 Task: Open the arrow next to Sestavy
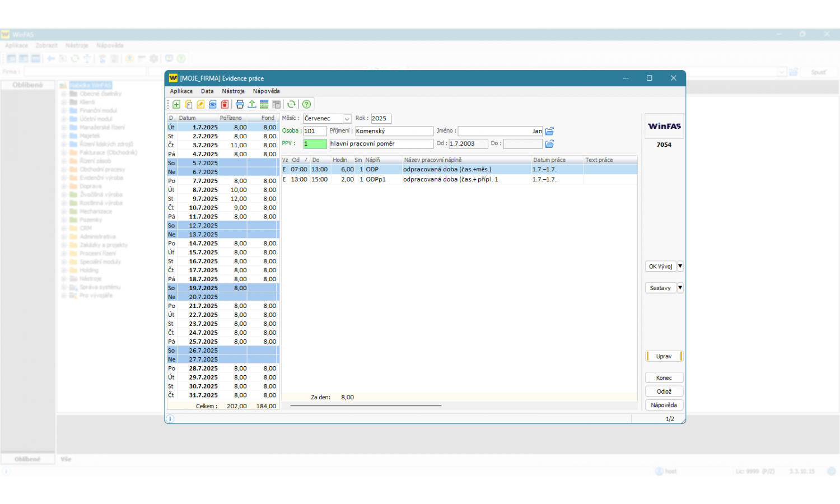pyautogui.click(x=680, y=288)
